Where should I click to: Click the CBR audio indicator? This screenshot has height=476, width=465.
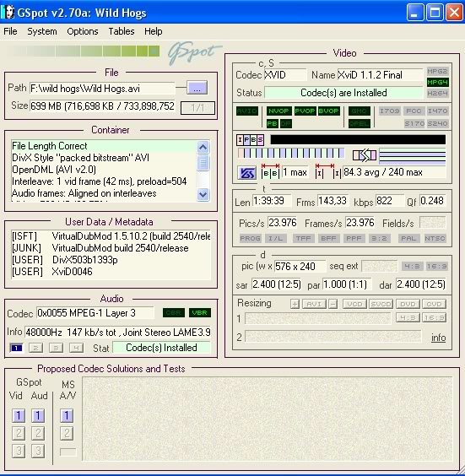174,312
